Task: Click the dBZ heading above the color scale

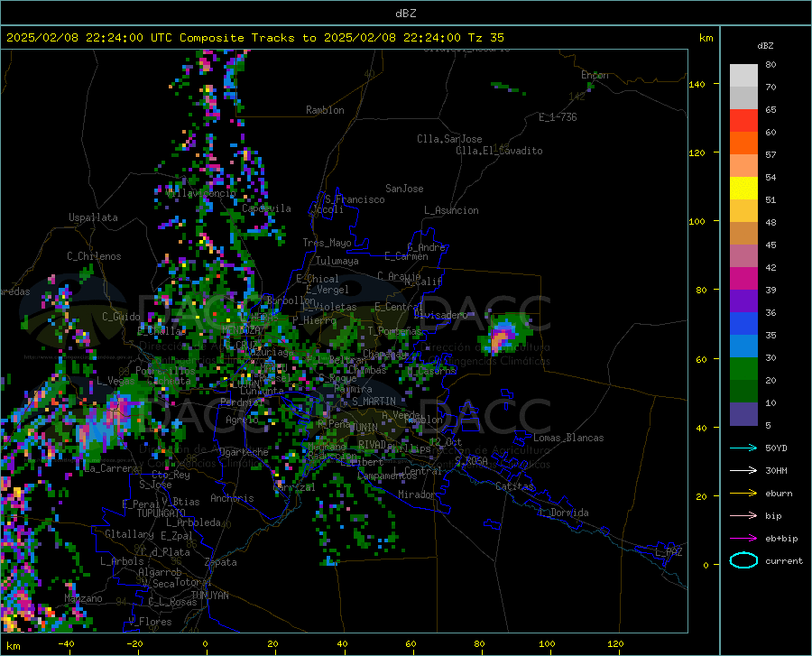Action: pyautogui.click(x=765, y=45)
